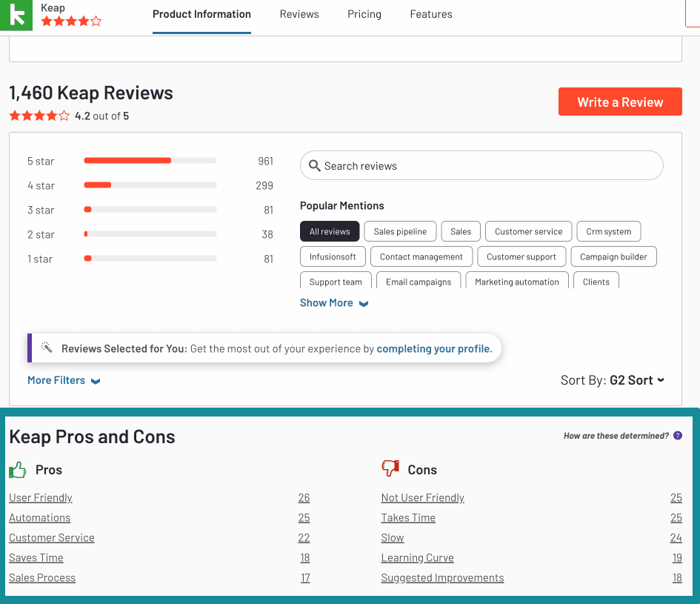700x604 pixels.
Task: Click the How are these determined? text
Action: coord(616,436)
